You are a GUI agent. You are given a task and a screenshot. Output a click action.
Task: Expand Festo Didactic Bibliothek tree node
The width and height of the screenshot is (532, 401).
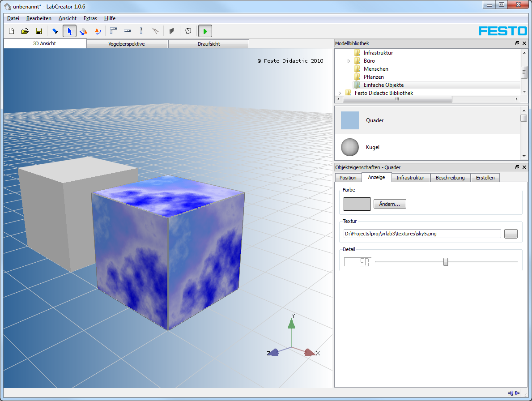(x=340, y=93)
